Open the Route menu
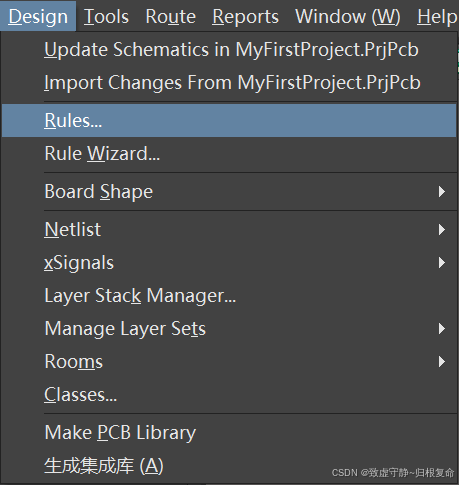This screenshot has height=485, width=459. point(170,16)
